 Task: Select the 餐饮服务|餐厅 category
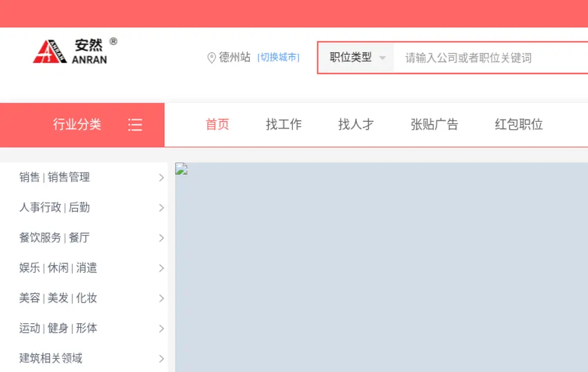55,238
